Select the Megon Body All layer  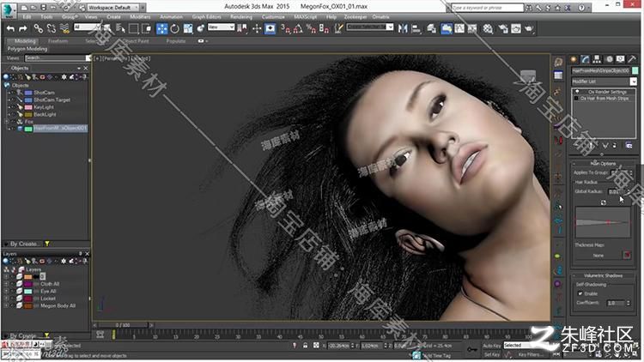click(58, 305)
